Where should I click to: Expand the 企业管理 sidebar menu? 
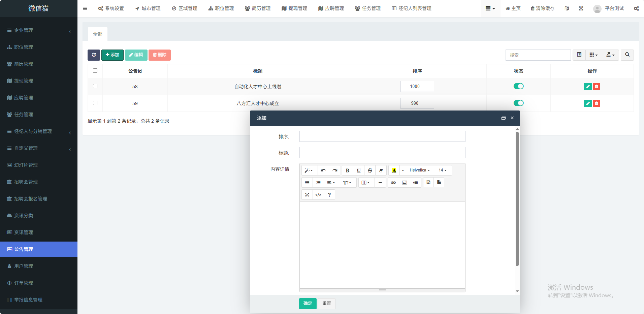pyautogui.click(x=39, y=30)
